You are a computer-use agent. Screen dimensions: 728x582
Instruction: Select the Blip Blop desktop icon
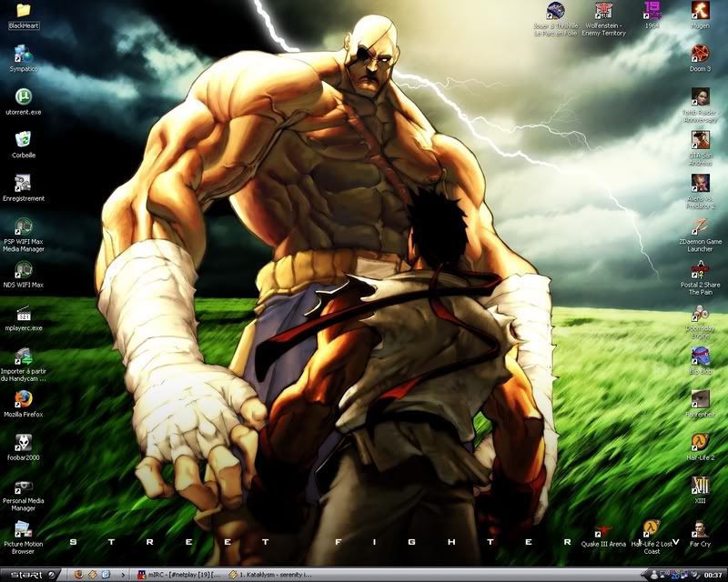700,361
